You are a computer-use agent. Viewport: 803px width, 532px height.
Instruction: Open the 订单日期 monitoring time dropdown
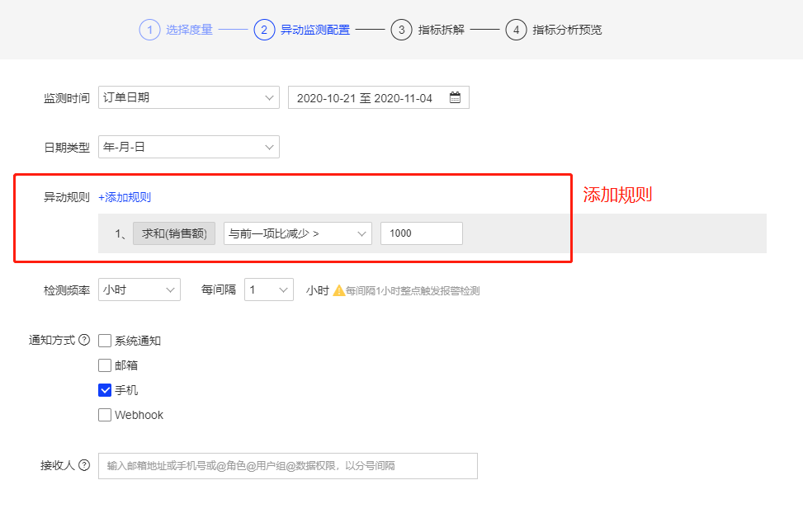pyautogui.click(x=188, y=97)
